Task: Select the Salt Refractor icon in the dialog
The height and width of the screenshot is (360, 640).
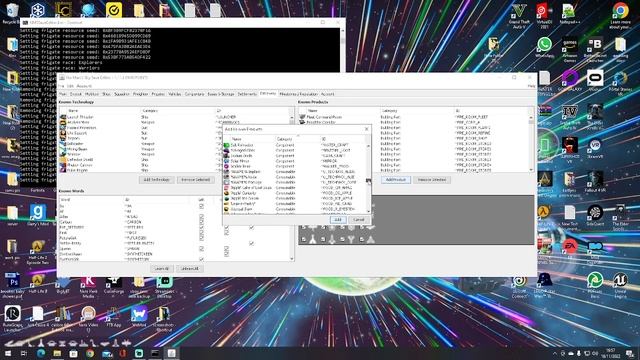Action: (227, 145)
